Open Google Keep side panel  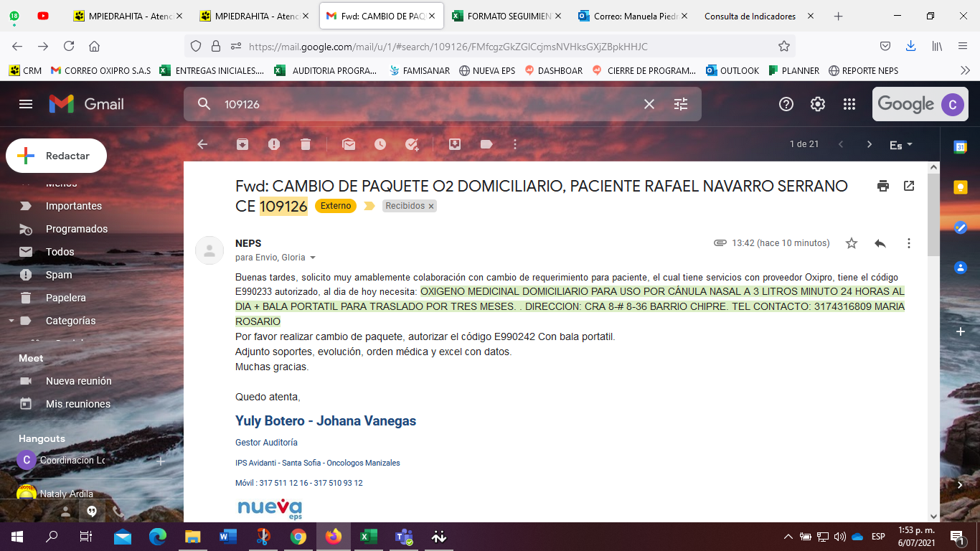click(960, 187)
